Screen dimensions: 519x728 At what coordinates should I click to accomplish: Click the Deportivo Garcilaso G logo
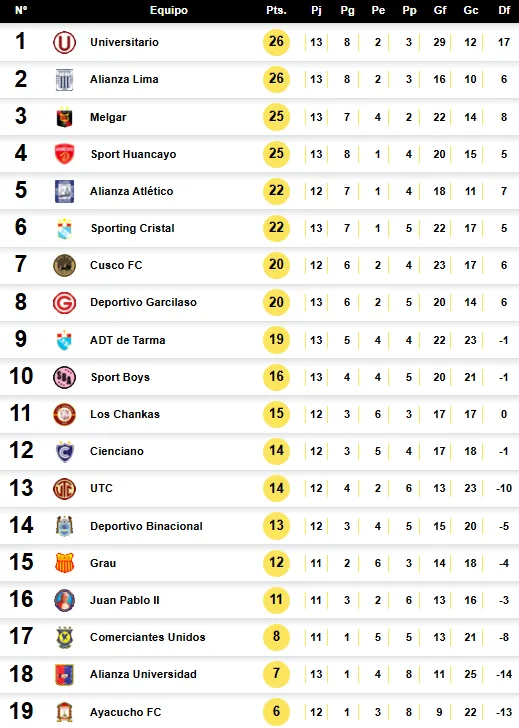64,303
